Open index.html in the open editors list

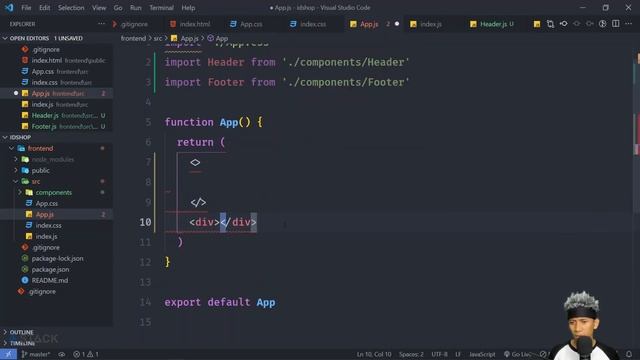click(56, 60)
